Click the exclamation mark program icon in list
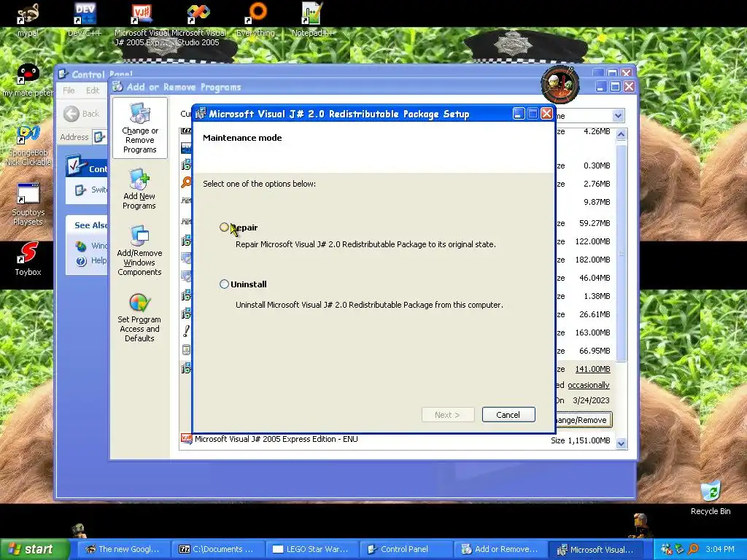The image size is (747, 560). [186, 331]
